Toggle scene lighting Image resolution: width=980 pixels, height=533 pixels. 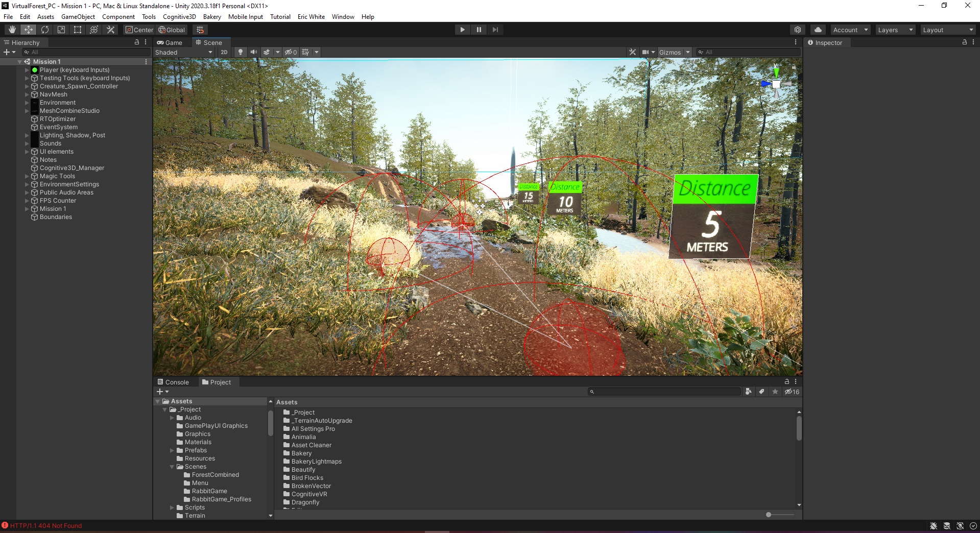click(x=240, y=52)
